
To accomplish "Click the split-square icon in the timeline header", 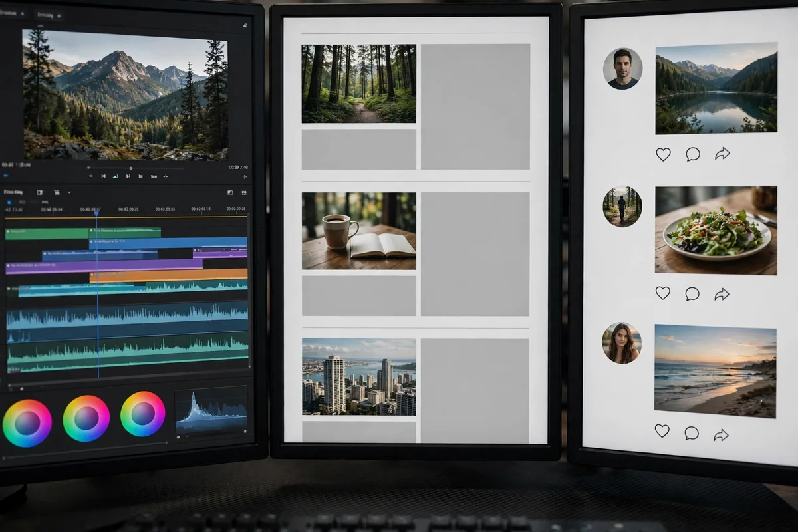I will coord(230,193).
